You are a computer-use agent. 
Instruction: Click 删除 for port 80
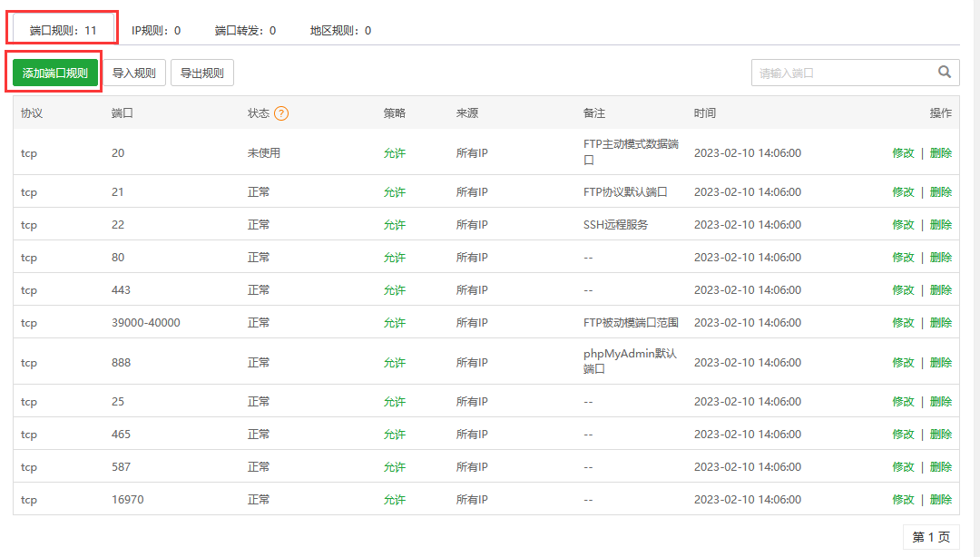[x=942, y=257]
